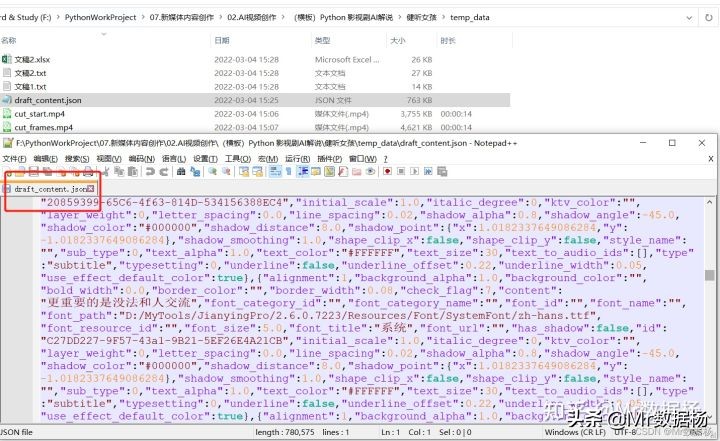Click the synchronize horizontal scrolling icon
Viewport: 720px width, 441px height.
[258, 171]
